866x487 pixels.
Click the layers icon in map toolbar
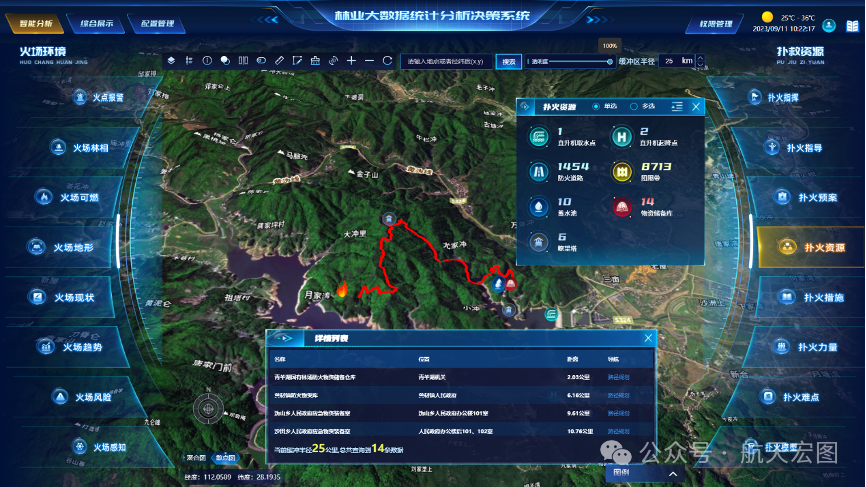point(171,61)
